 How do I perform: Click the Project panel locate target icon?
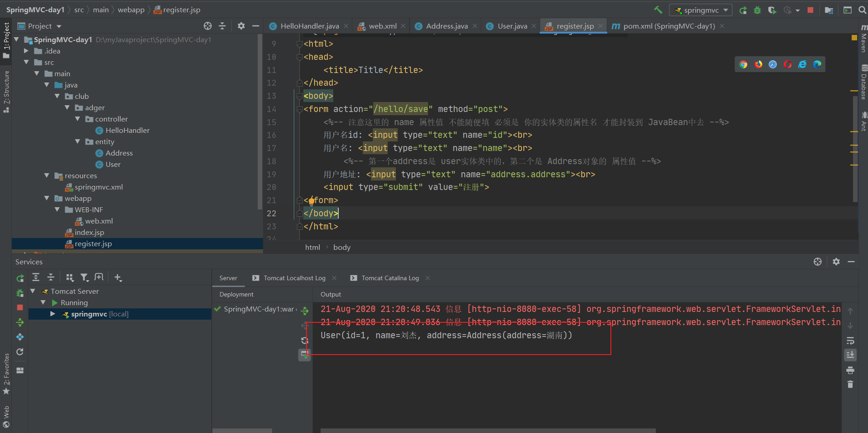(208, 26)
